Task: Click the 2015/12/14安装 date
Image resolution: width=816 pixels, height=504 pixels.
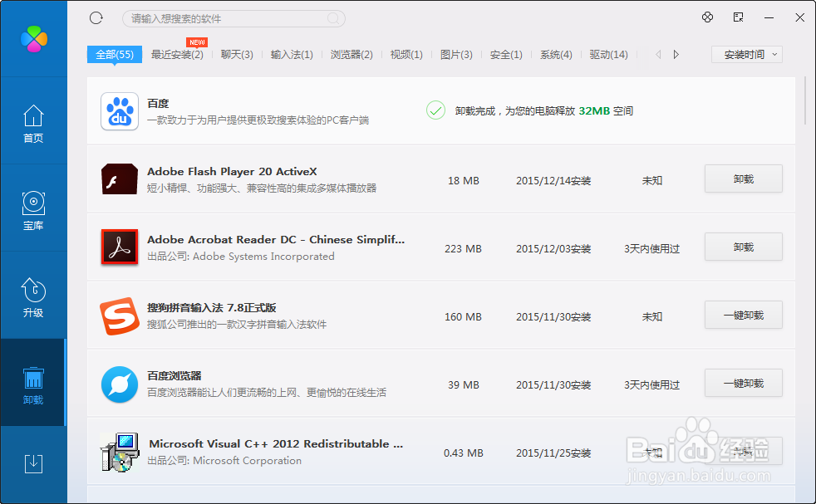Action: [553, 181]
